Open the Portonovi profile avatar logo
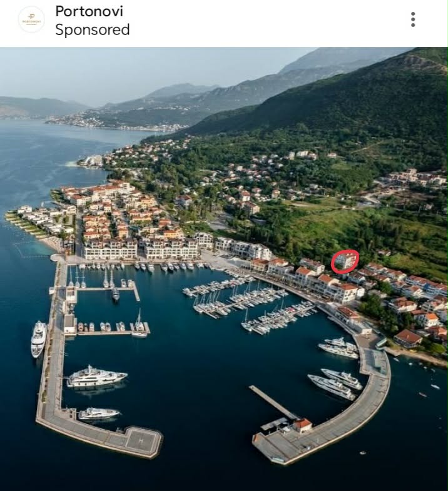448x491 pixels. tap(31, 20)
